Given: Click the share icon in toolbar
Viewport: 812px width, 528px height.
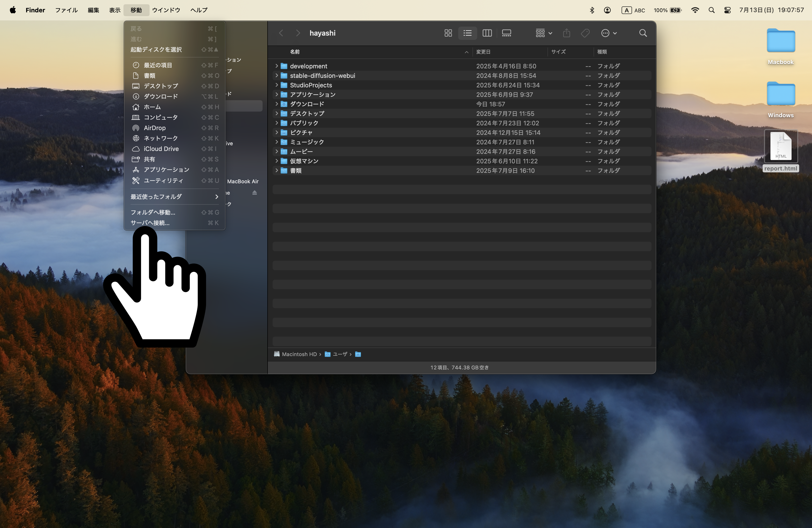Looking at the screenshot, I should tap(566, 33).
